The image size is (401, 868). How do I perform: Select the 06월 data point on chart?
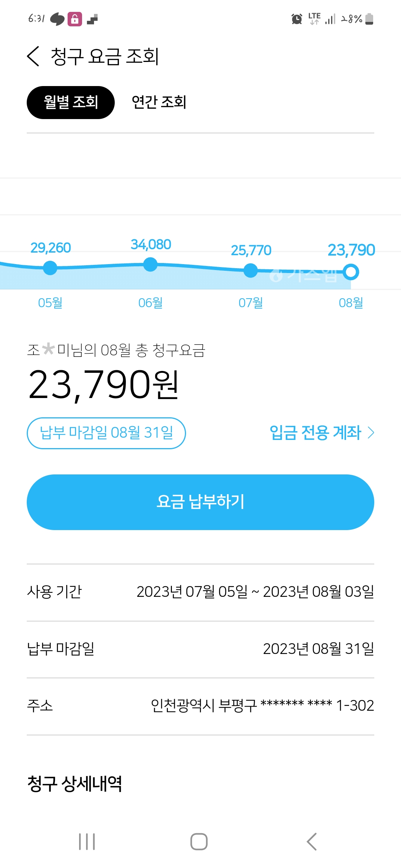coord(150,264)
